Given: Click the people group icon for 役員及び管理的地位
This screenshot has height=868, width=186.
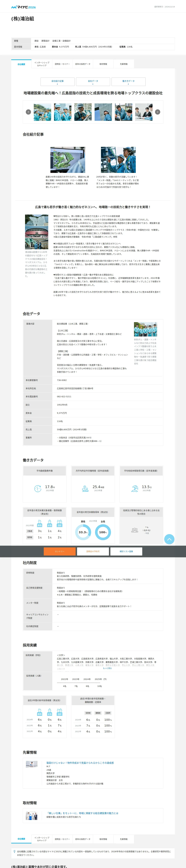Looking at the screenshot, I should pyautogui.click(x=135, y=530).
